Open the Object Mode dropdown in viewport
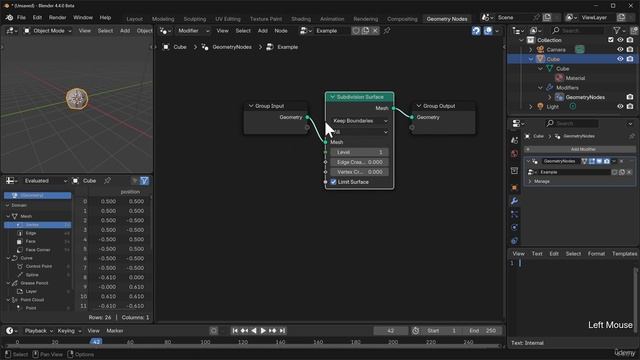This screenshot has width=640, height=360. (48, 31)
